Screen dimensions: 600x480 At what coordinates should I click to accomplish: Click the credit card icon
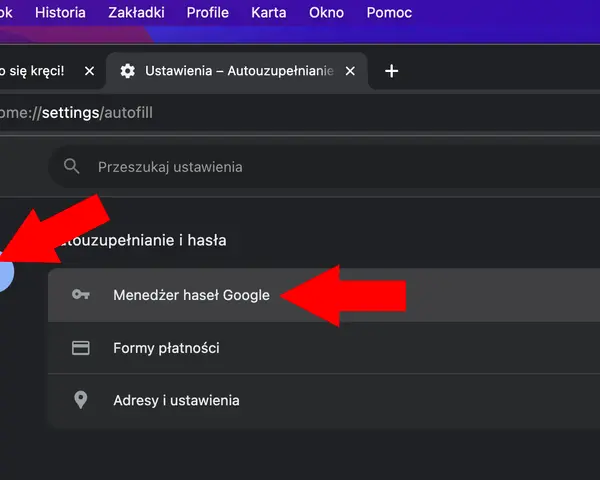pos(81,348)
